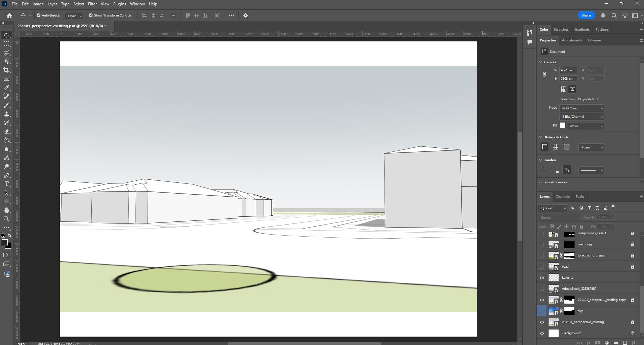Viewport: 644px width, 345px height.
Task: Show the AdobeStock_325387987 layer
Action: point(542,289)
